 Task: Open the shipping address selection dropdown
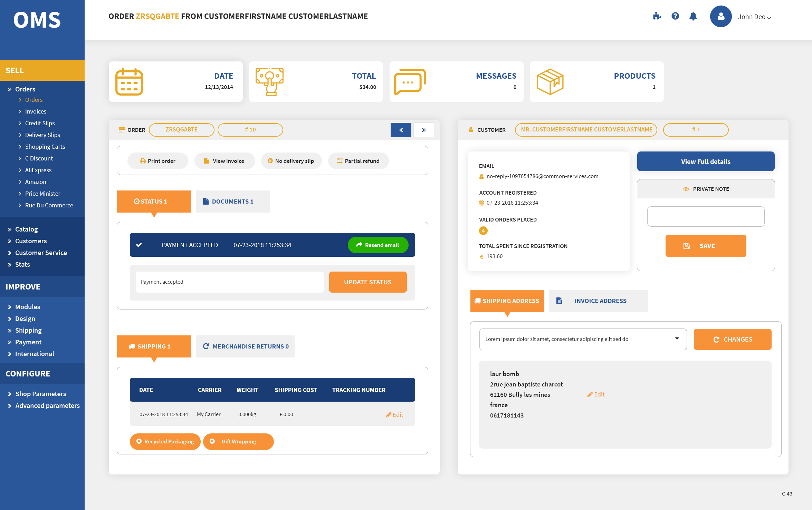583,339
